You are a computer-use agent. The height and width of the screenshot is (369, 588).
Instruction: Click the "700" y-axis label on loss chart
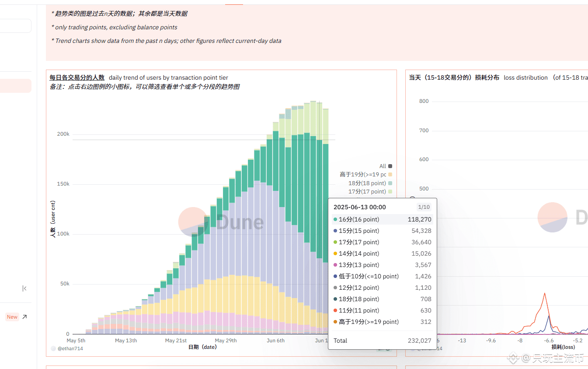(x=424, y=130)
